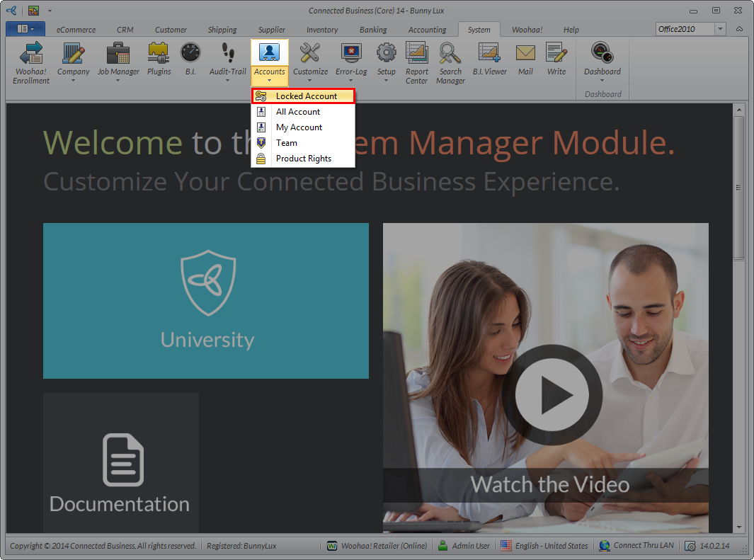754x560 pixels.
Task: Switch to the Inventory tab
Action: pos(322,30)
